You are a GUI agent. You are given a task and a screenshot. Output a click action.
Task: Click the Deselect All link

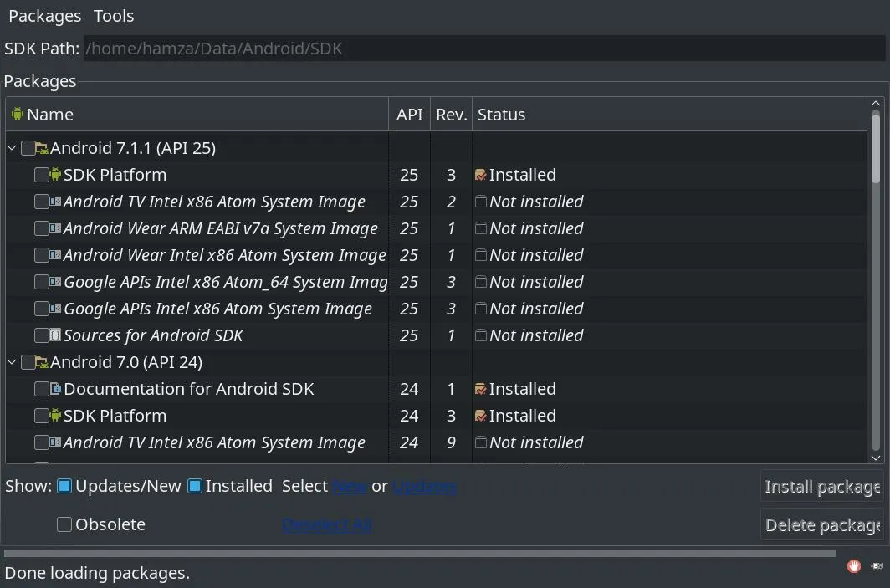(x=327, y=524)
